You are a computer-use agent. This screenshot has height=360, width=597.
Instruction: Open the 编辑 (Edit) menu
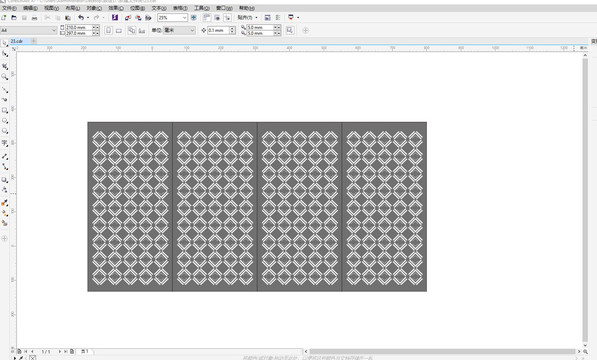tap(30, 8)
